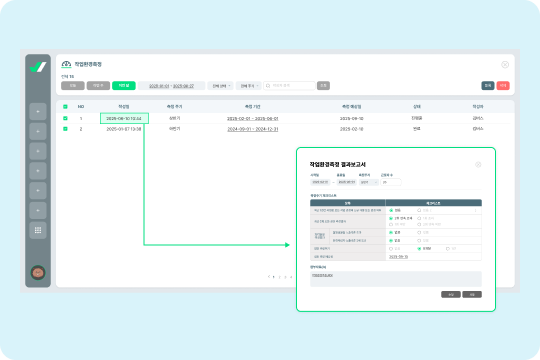Select the first gray period filter tab
540x360 pixels.
coord(73,85)
